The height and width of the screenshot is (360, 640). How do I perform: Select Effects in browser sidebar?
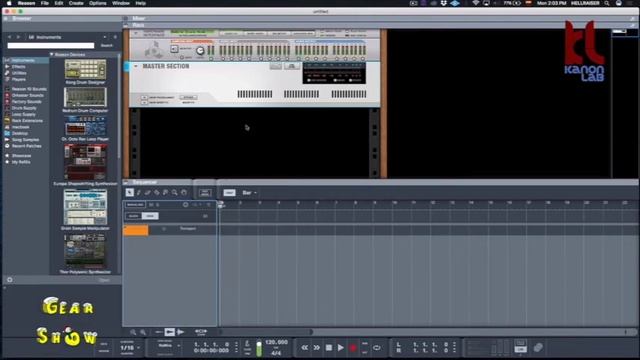(x=19, y=67)
